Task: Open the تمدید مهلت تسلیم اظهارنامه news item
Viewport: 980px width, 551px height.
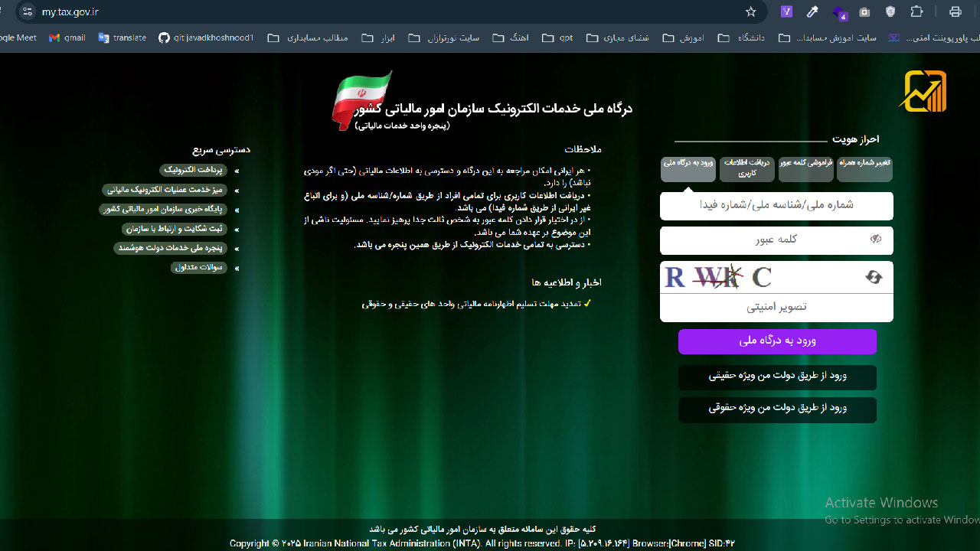Action: point(471,304)
